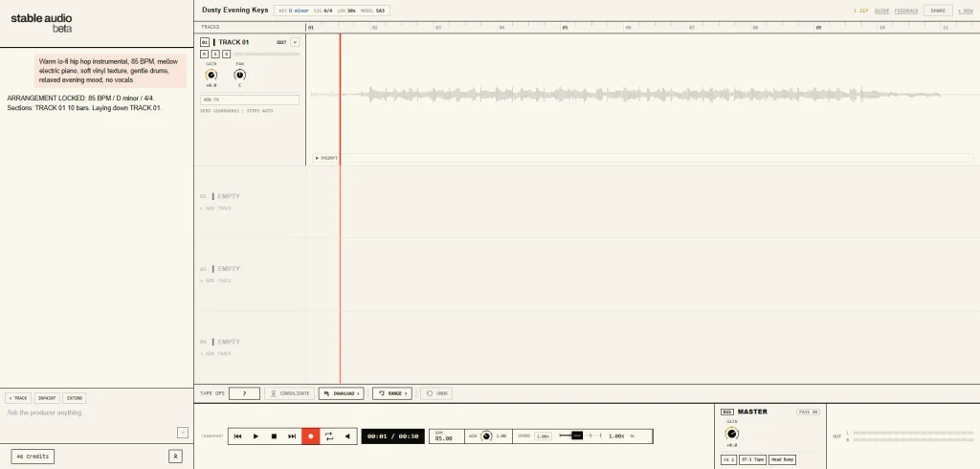980x469 pixels.
Task: Click the FX 2 chip on master
Action: pos(728,459)
